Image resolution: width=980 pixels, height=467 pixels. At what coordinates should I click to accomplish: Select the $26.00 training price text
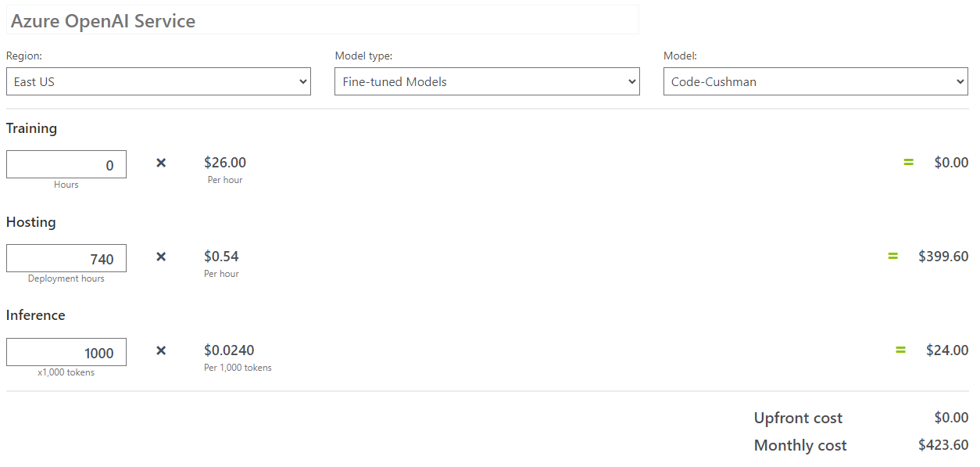[225, 163]
